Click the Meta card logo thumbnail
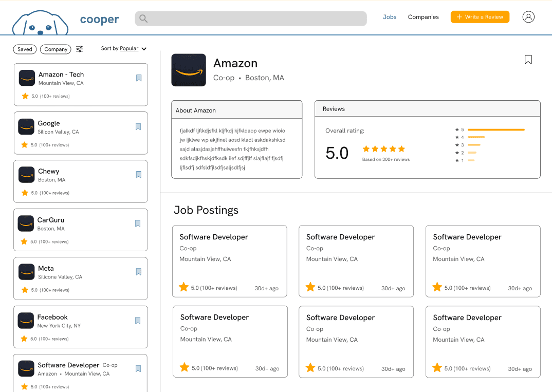The image size is (552, 392). [x=26, y=272]
